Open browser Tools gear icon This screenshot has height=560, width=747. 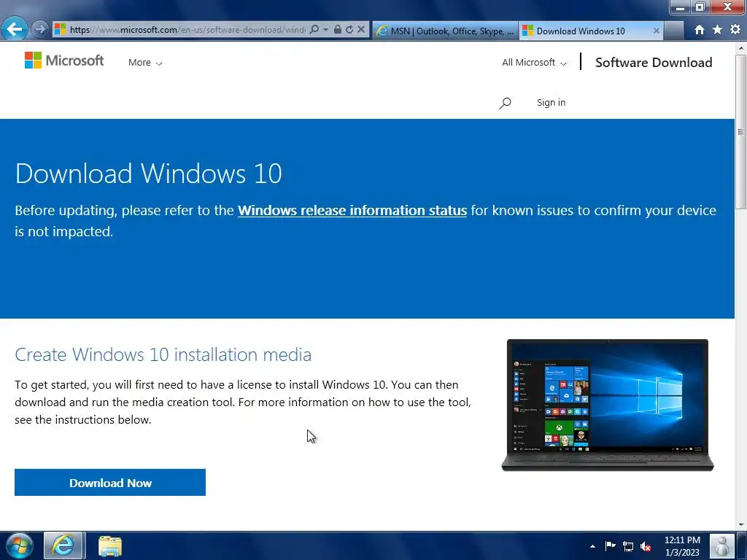point(735,29)
